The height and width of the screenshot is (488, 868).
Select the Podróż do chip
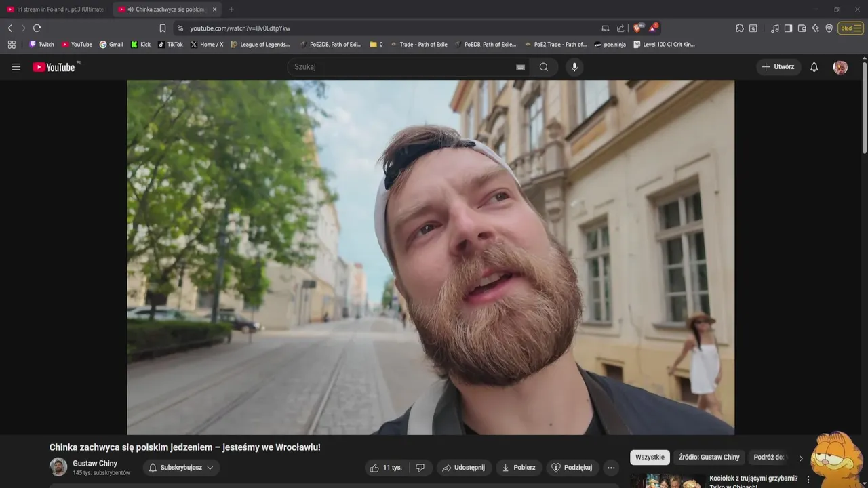(769, 457)
